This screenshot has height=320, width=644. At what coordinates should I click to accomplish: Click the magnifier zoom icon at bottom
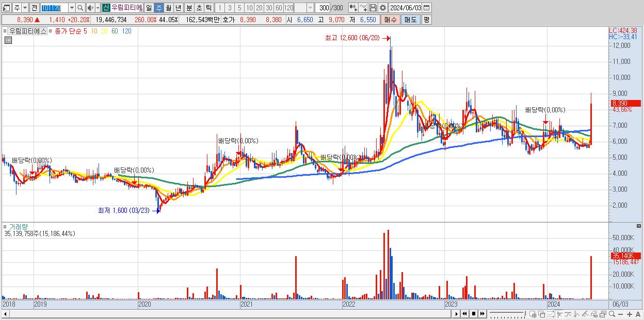tap(611, 314)
